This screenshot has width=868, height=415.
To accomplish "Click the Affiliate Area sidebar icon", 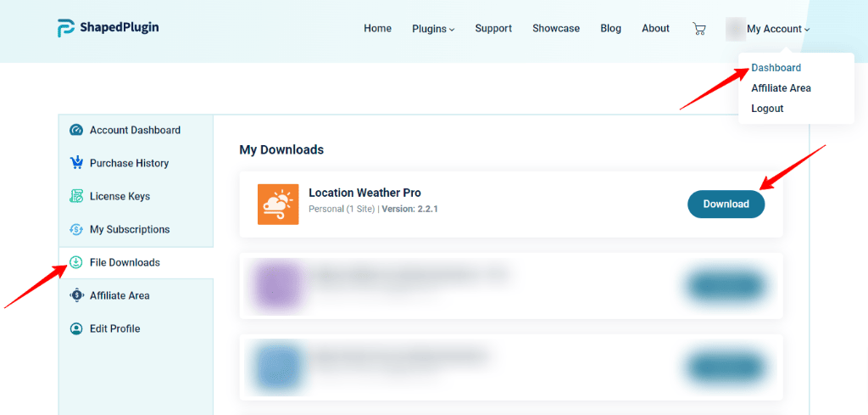I will coord(76,295).
